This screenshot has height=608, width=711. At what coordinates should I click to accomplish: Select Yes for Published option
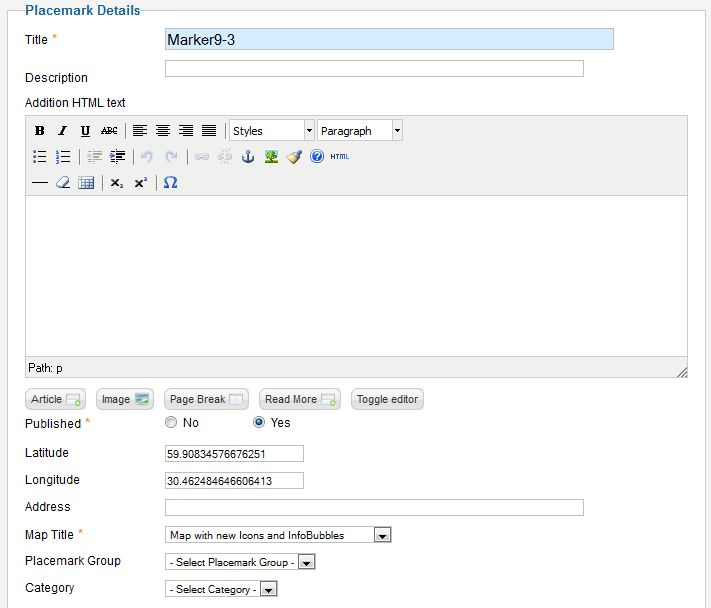click(x=259, y=423)
